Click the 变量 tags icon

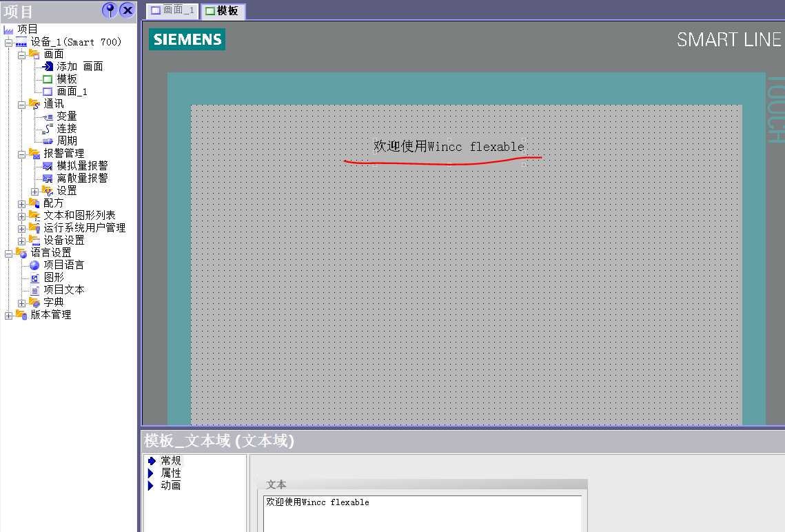[x=48, y=116]
